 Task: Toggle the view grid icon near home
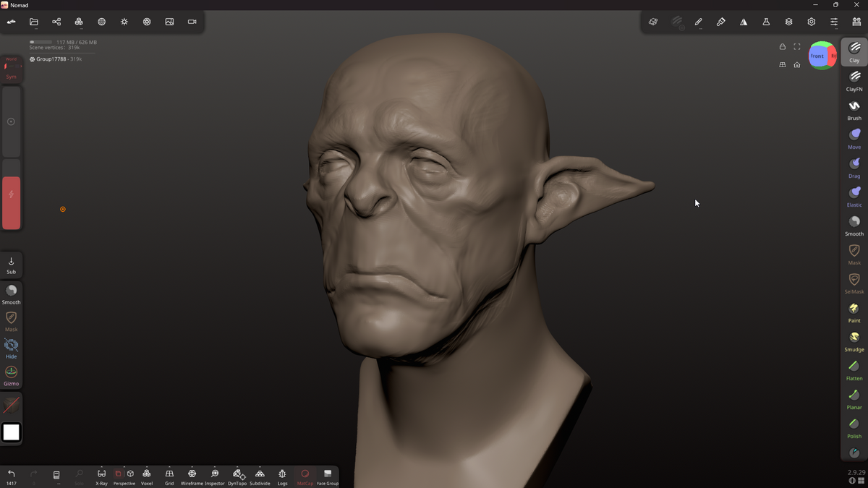tap(782, 65)
